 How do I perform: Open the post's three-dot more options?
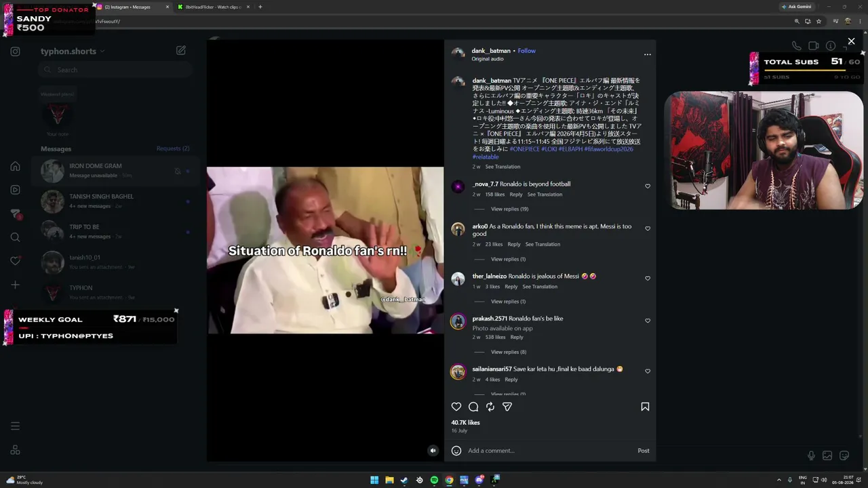click(x=648, y=54)
